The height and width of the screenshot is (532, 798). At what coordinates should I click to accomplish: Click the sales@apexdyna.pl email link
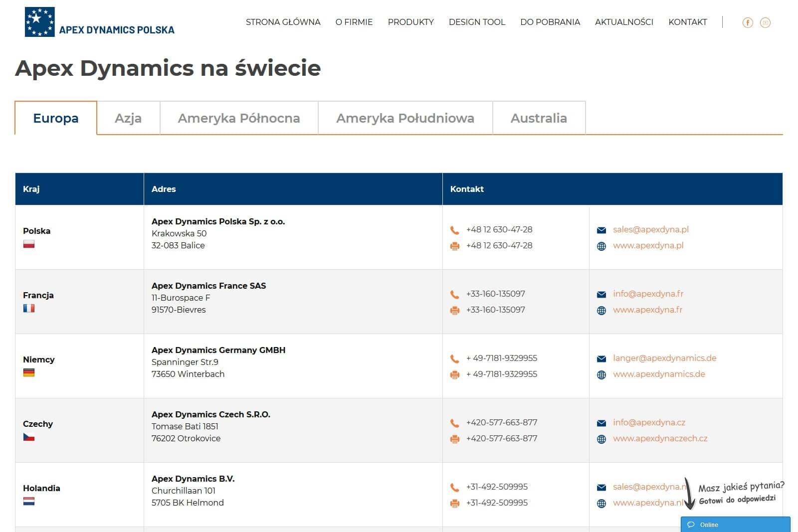(650, 229)
